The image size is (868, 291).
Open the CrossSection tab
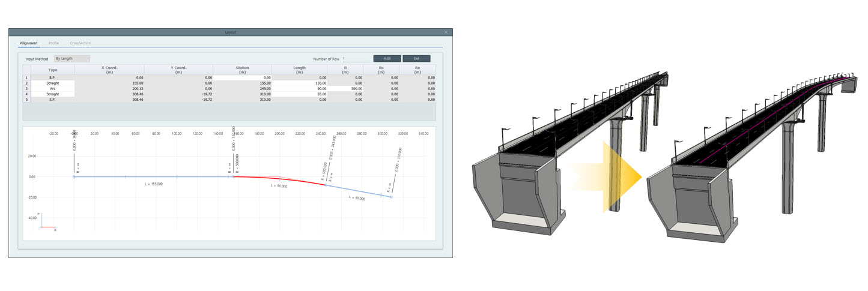[80, 43]
